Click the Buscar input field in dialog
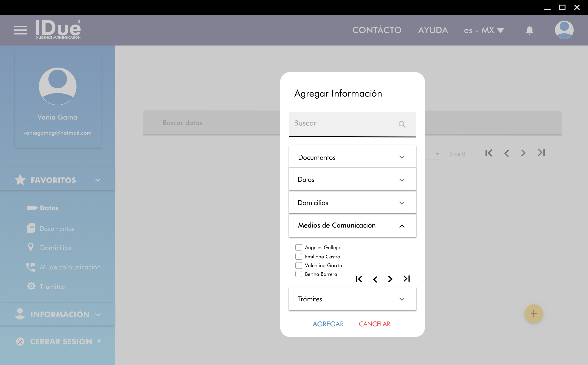 coord(342,123)
